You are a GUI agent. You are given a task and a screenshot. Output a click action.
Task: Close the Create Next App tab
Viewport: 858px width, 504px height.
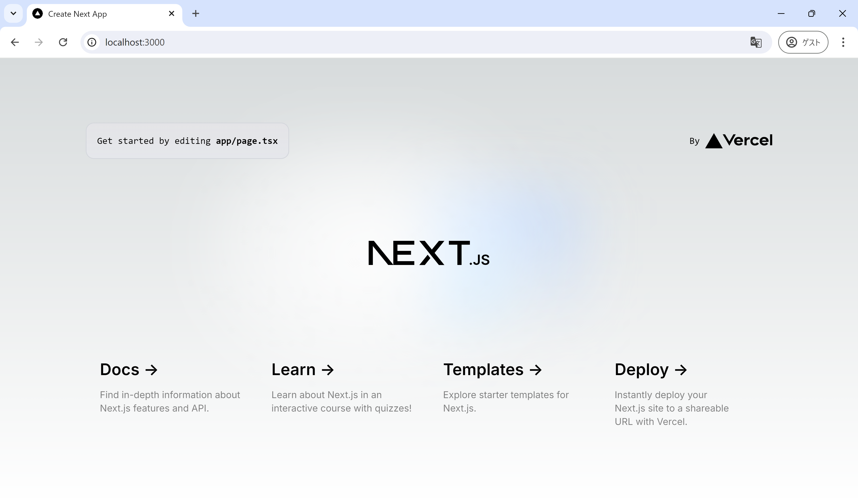[x=172, y=14]
